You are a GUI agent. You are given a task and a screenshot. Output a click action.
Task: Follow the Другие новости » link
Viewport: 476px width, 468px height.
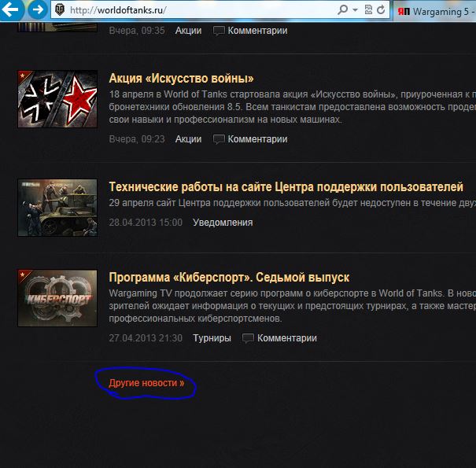(x=146, y=383)
